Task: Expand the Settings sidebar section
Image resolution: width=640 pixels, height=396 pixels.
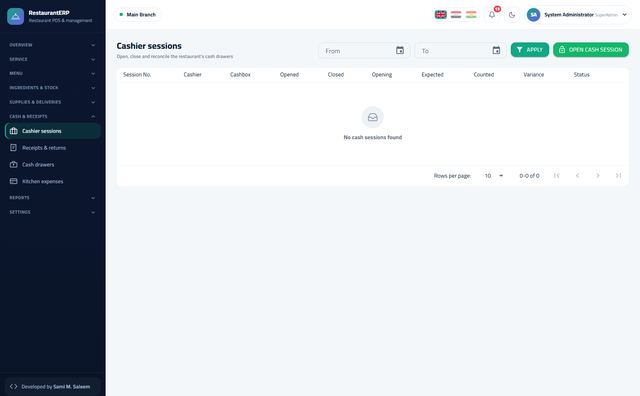Action: coord(52,212)
